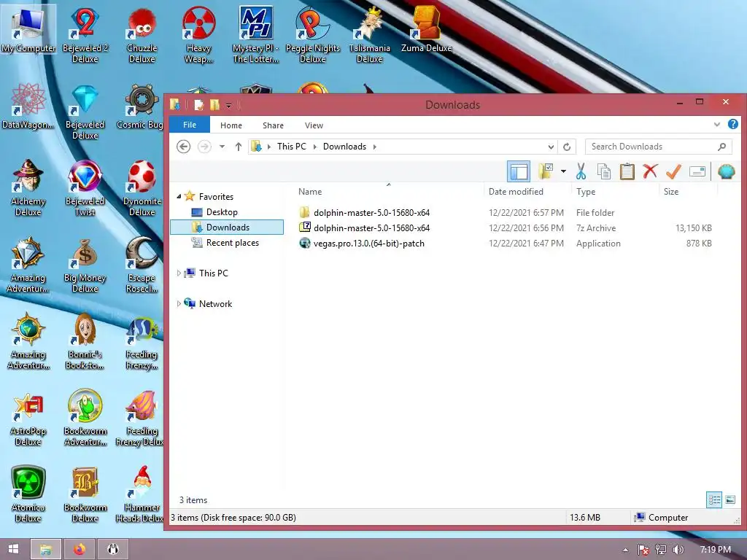Image resolution: width=747 pixels, height=560 pixels.
Task: Expand Network in navigation pane
Action: (179, 303)
